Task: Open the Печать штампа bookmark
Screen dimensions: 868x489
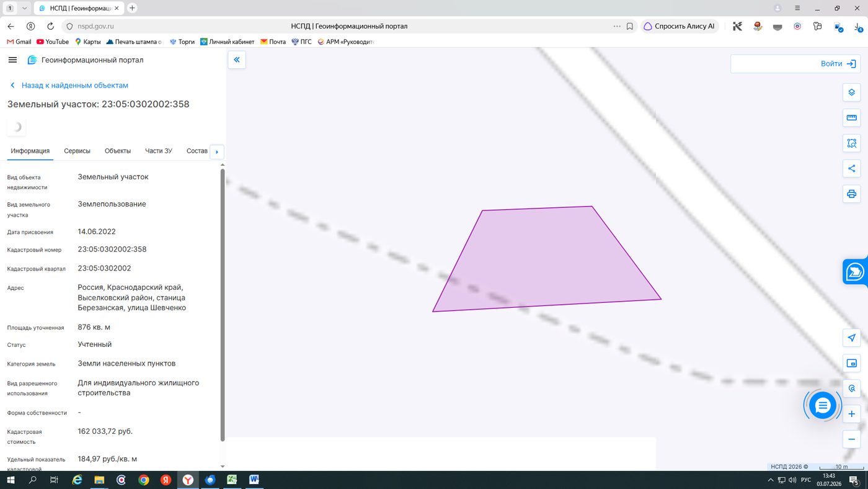Action: click(x=134, y=42)
